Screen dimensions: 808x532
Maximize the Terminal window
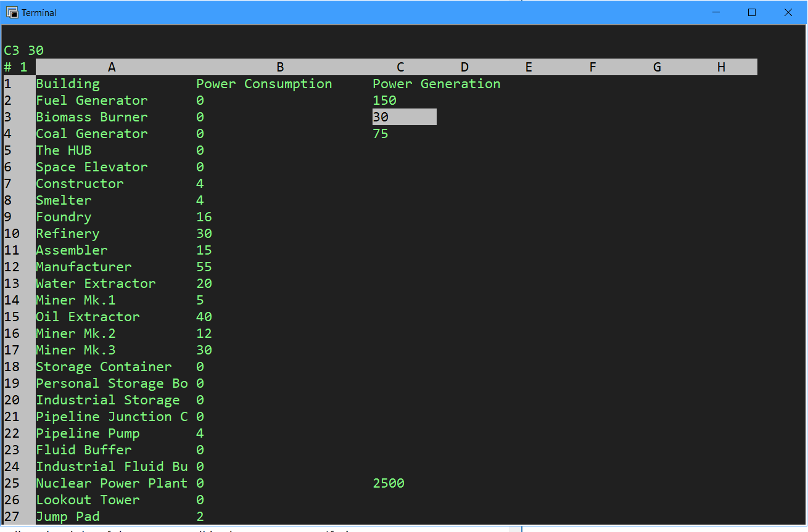point(752,12)
